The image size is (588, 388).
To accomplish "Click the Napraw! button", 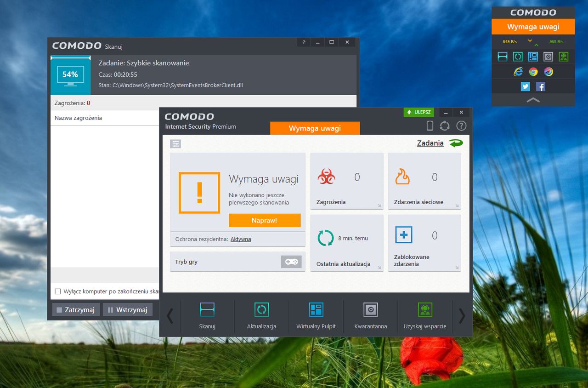I will pyautogui.click(x=265, y=220).
